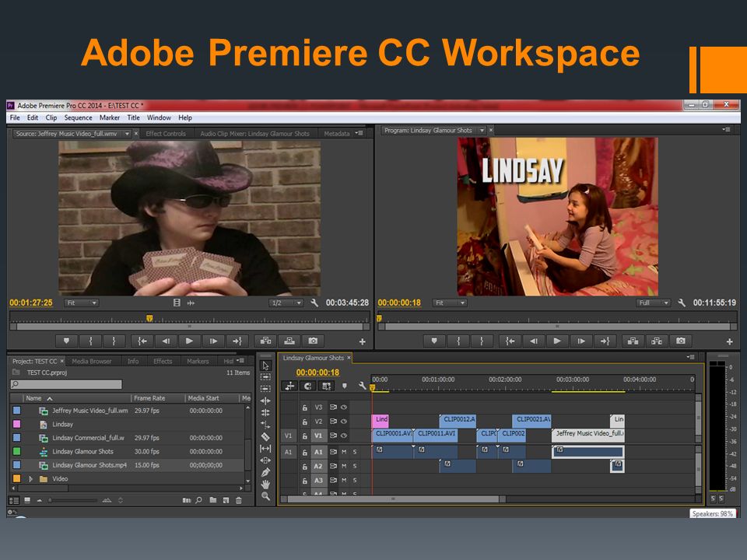The image size is (747, 560).
Task: Open Source monitor Fit zoom dropdown
Action: coord(81,303)
